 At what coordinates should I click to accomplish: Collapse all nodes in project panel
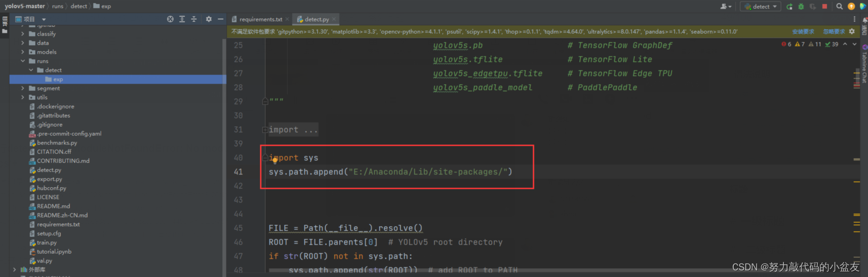tap(193, 19)
